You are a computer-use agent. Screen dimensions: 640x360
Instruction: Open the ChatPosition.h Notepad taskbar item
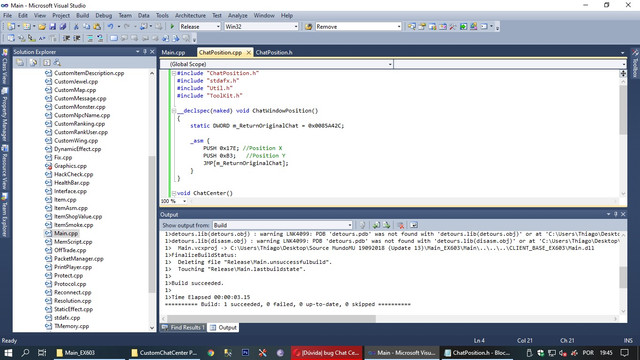478,353
